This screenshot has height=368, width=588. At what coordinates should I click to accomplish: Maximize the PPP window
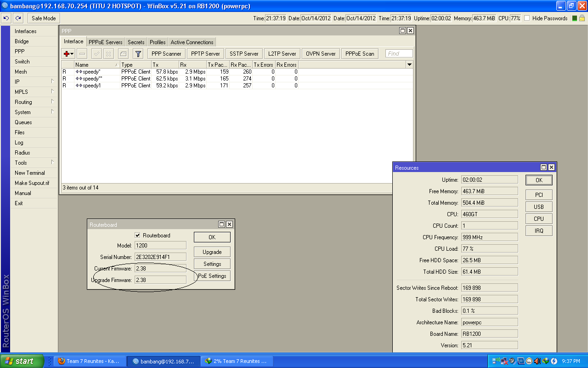click(403, 30)
